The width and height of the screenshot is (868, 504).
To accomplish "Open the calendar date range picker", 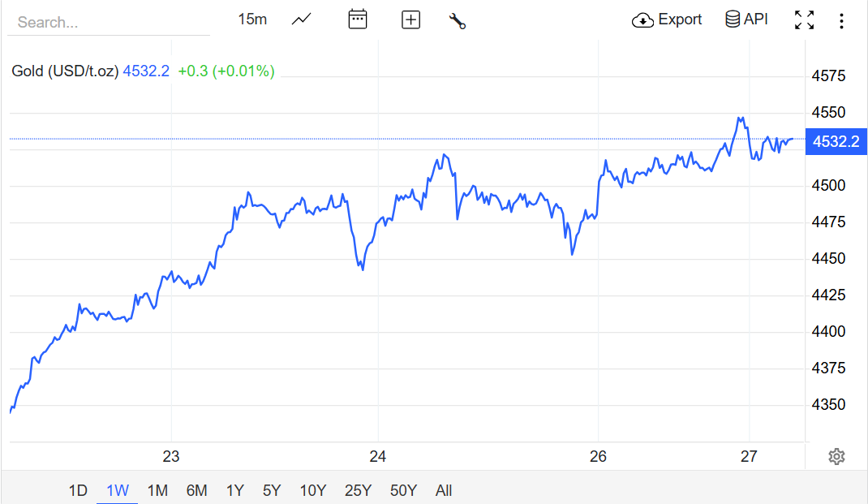I will coord(357,19).
